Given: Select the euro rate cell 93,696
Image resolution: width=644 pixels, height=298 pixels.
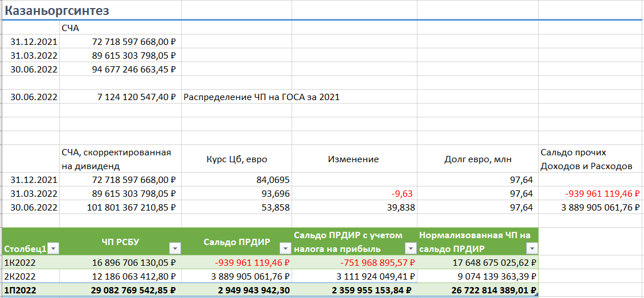Looking at the screenshot, I should [x=236, y=194].
